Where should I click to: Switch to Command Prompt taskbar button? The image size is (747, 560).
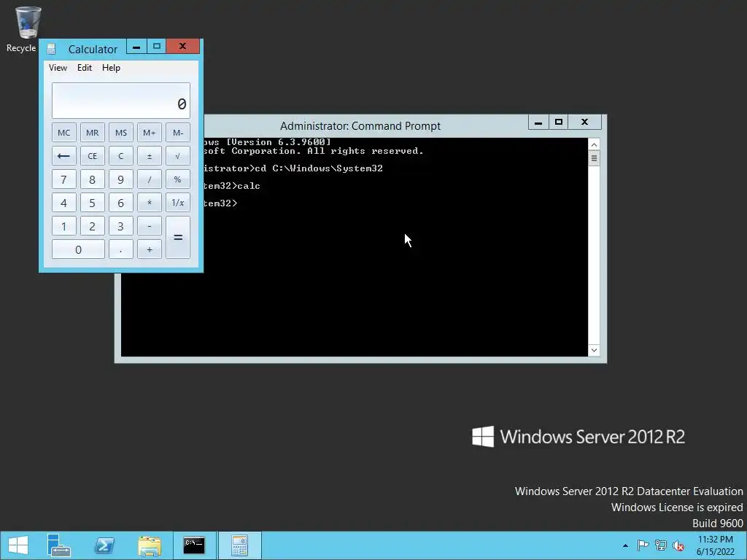point(194,545)
